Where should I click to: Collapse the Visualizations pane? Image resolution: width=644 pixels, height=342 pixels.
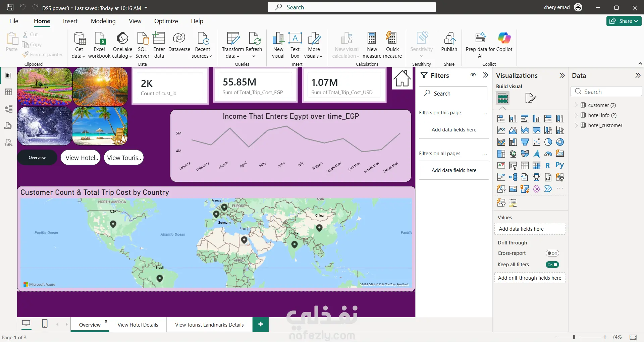(x=562, y=75)
